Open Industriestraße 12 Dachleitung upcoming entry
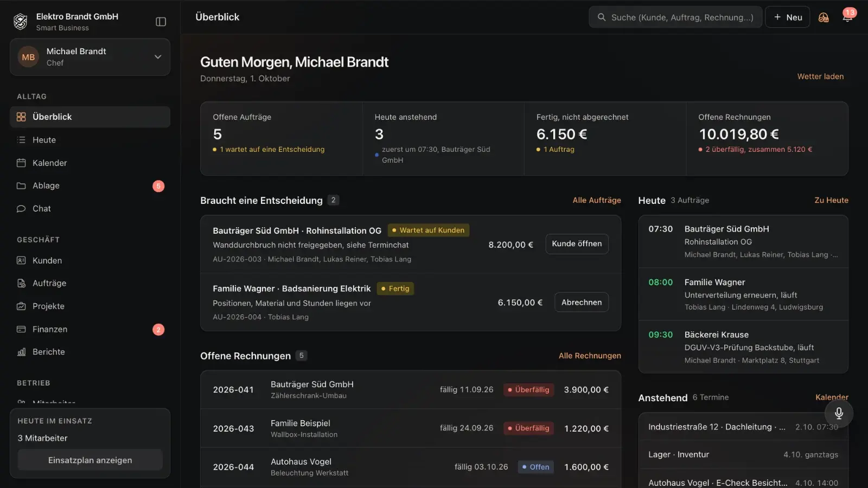The width and height of the screenshot is (868, 488). pos(743,427)
